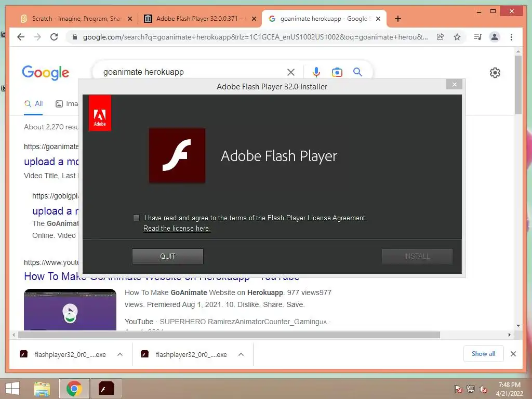Expand options for first flashplayer32 download
Screen dimensions: 532x399
(x=120, y=354)
